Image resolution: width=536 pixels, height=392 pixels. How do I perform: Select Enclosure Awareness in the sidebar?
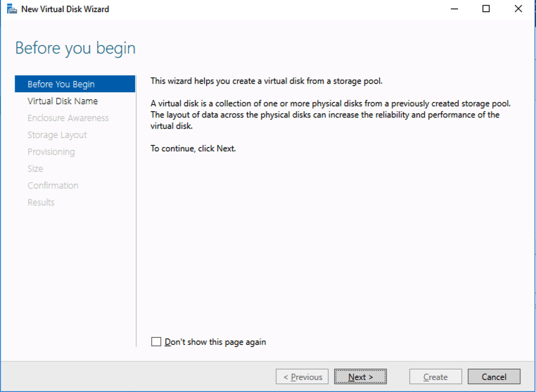point(68,118)
